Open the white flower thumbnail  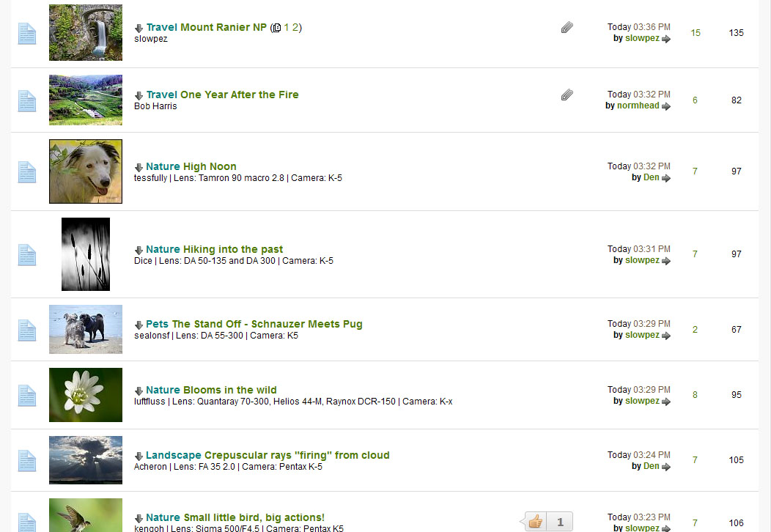[x=86, y=395]
